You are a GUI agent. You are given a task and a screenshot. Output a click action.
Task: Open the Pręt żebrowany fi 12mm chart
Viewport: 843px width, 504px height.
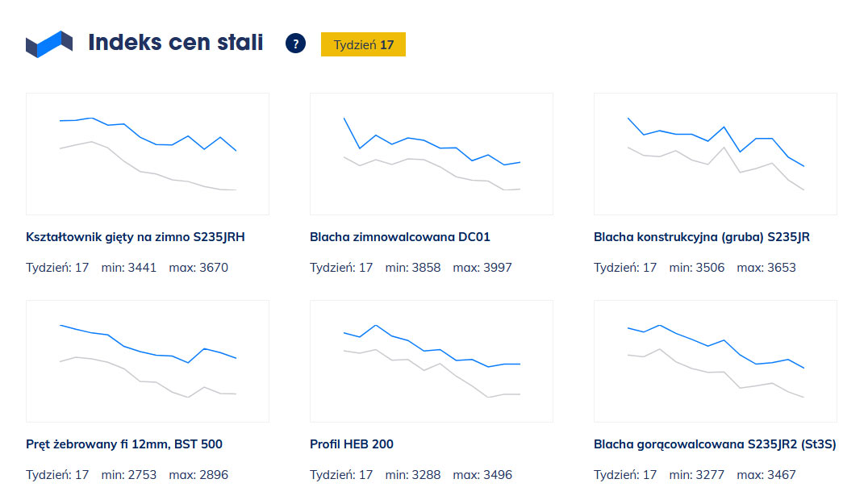(148, 361)
